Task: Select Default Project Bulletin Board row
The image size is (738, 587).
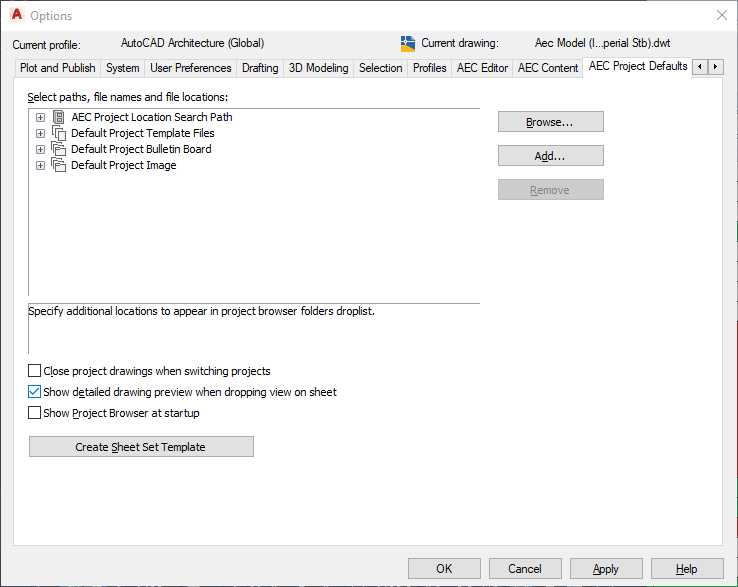Action: [141, 149]
